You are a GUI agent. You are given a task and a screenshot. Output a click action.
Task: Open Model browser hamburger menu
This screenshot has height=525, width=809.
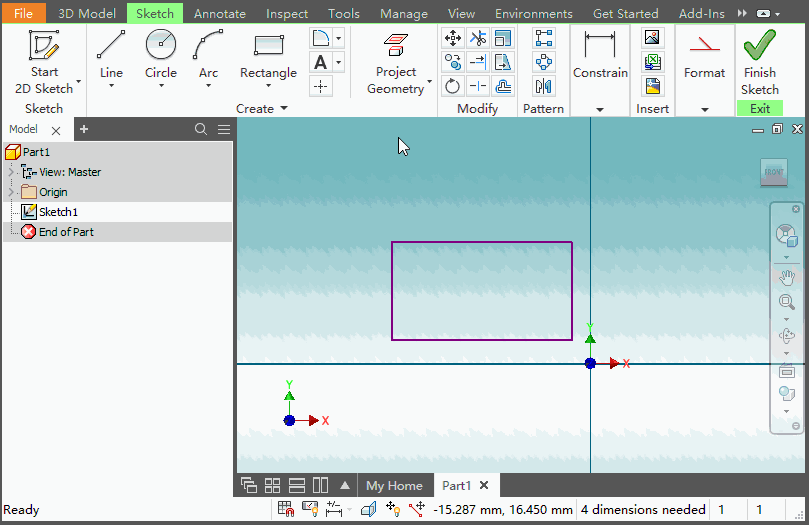coord(224,129)
